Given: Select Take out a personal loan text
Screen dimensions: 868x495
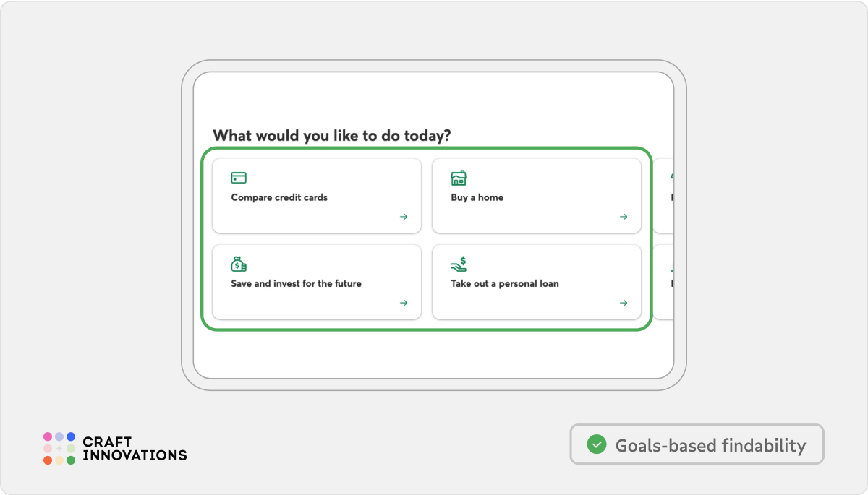Looking at the screenshot, I should (505, 283).
